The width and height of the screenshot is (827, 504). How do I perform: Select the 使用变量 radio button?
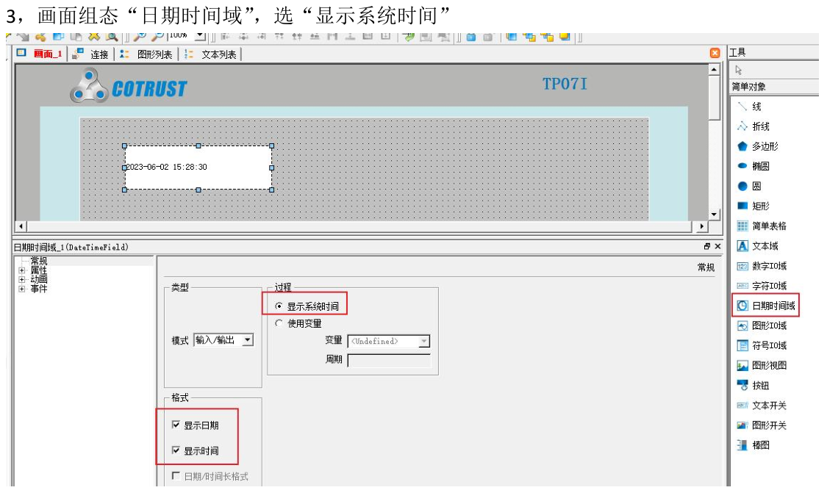(279, 323)
